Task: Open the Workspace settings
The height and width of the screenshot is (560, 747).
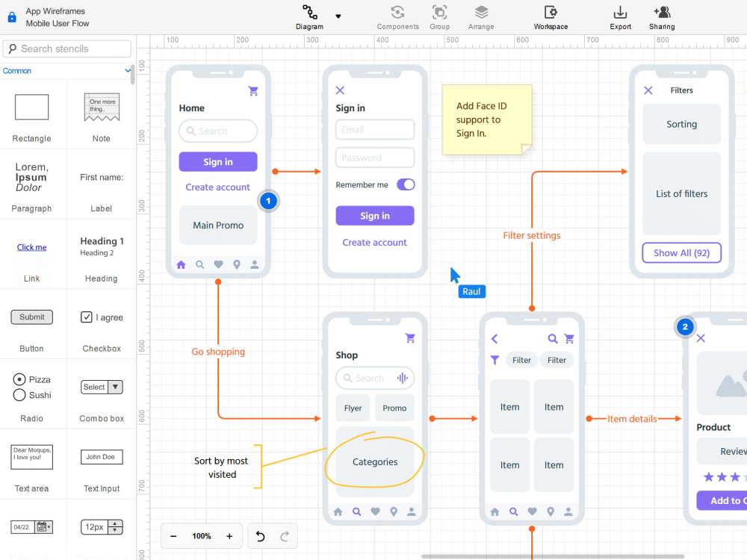Action: [551, 17]
